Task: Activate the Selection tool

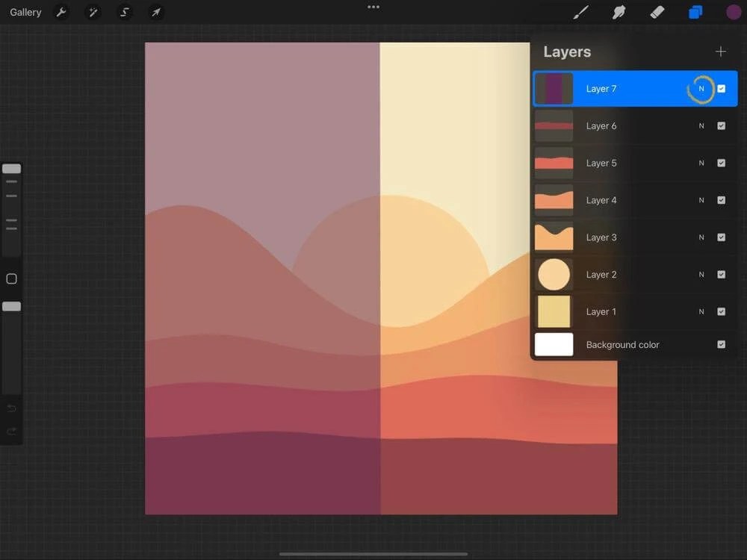Action: 125,12
